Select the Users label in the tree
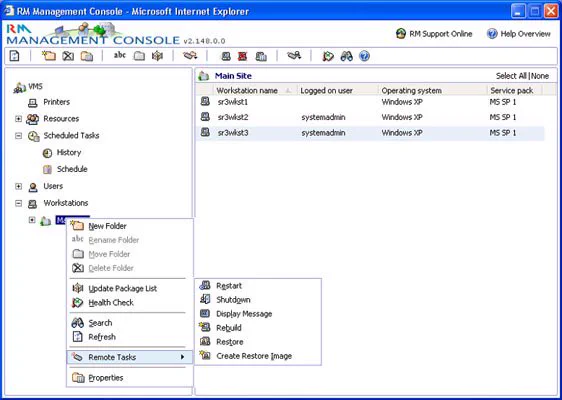 point(53,186)
